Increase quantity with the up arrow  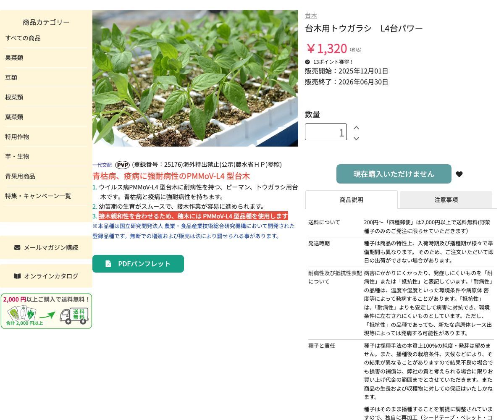(x=356, y=127)
